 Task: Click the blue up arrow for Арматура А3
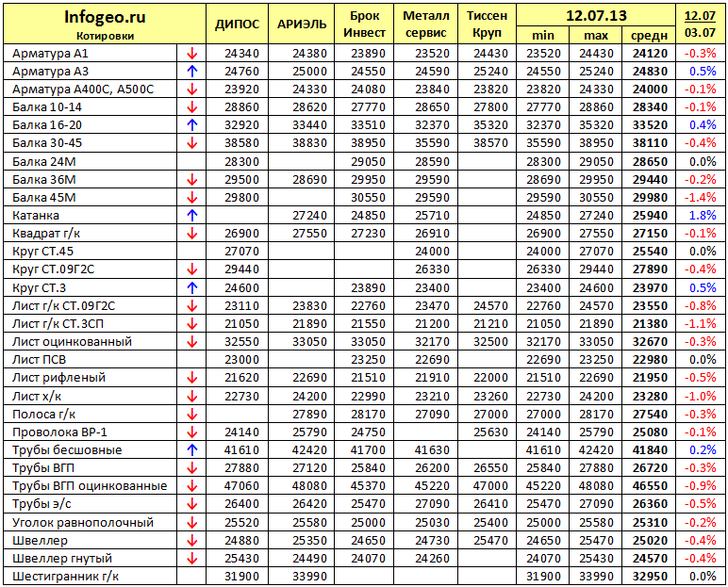191,72
